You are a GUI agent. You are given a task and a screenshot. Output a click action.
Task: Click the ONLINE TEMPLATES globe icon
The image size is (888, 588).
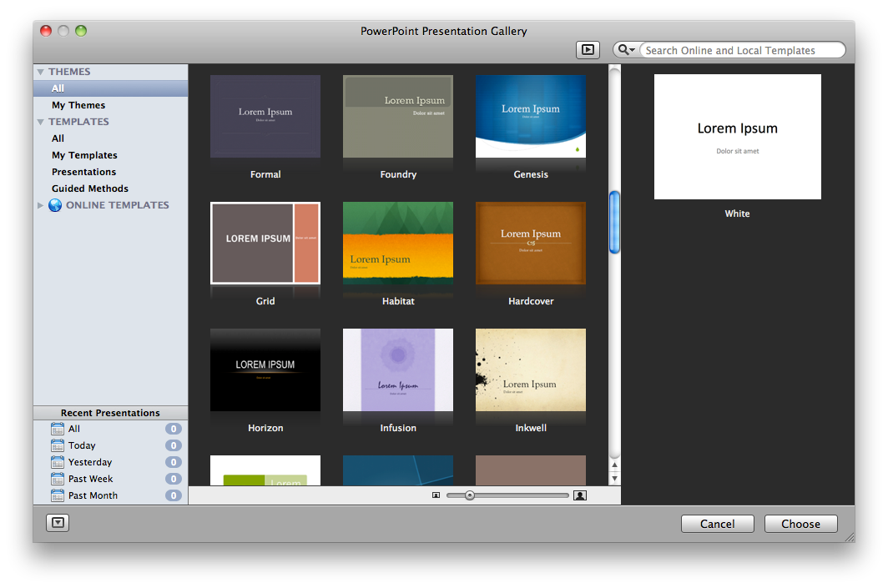click(x=55, y=205)
